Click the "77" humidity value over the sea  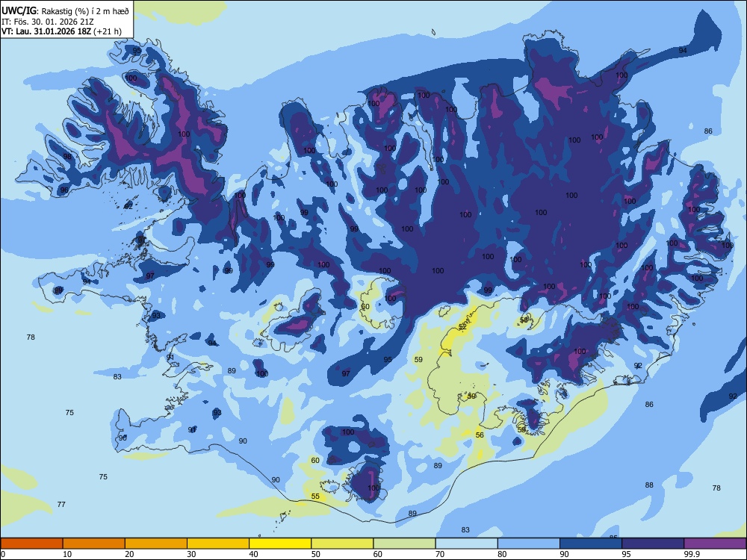pos(61,504)
